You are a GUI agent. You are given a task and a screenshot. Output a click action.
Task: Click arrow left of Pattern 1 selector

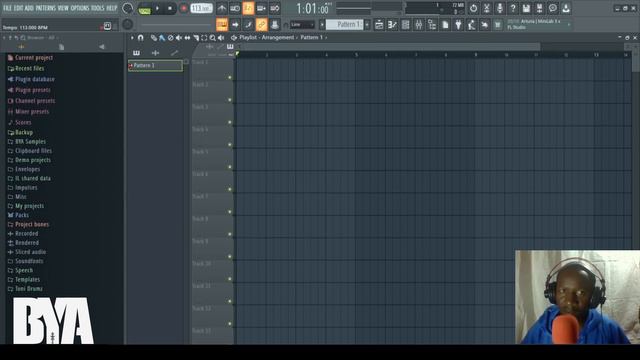(x=322, y=25)
